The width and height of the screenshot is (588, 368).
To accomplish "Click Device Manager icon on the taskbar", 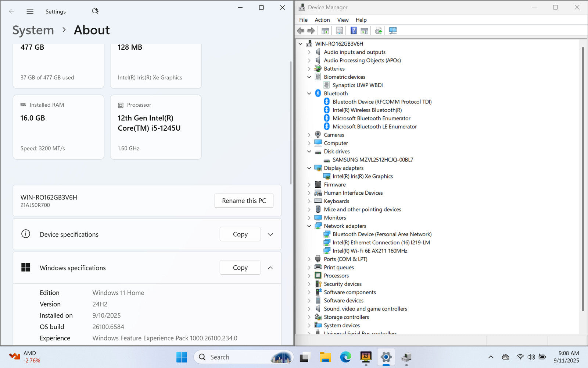I will 406,357.
